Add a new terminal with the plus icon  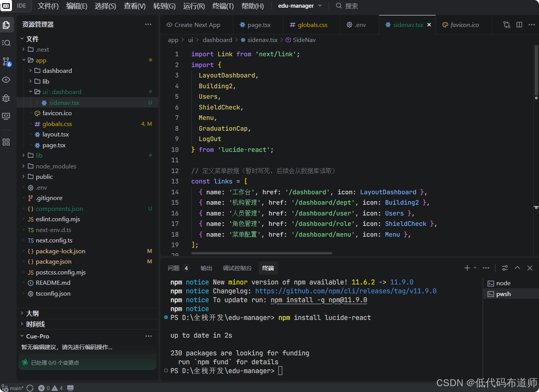467,268
